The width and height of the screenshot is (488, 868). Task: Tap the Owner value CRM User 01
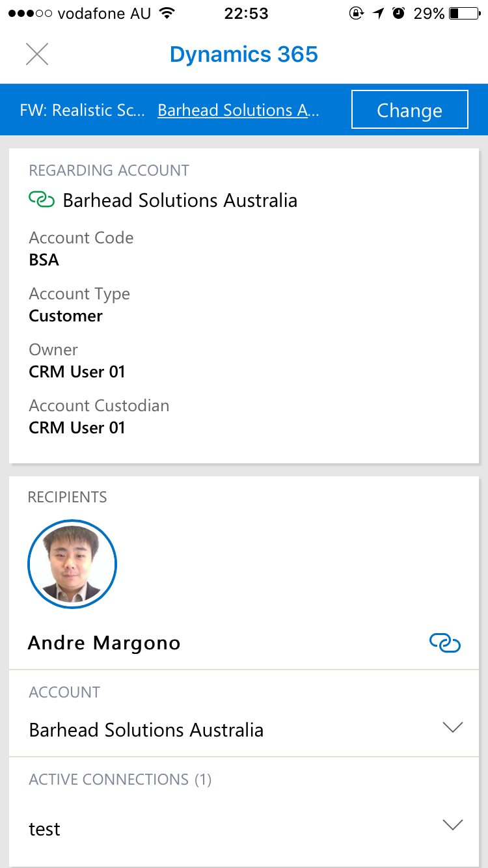pyautogui.click(x=77, y=372)
